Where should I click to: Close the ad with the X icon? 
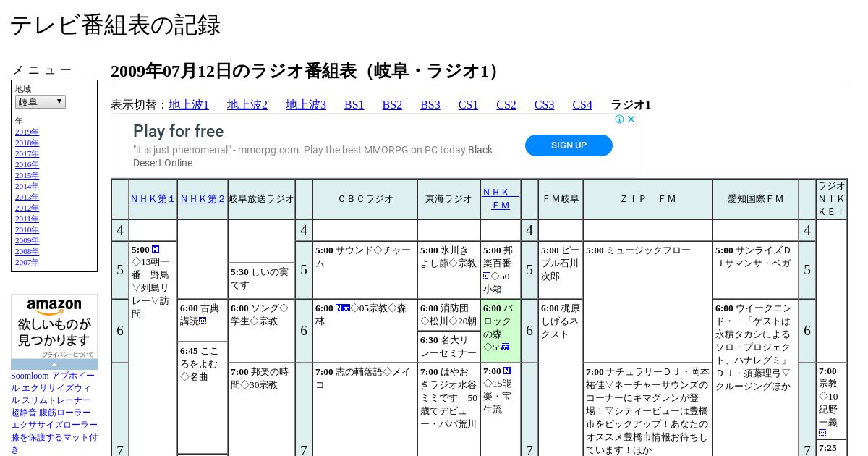tap(631, 119)
